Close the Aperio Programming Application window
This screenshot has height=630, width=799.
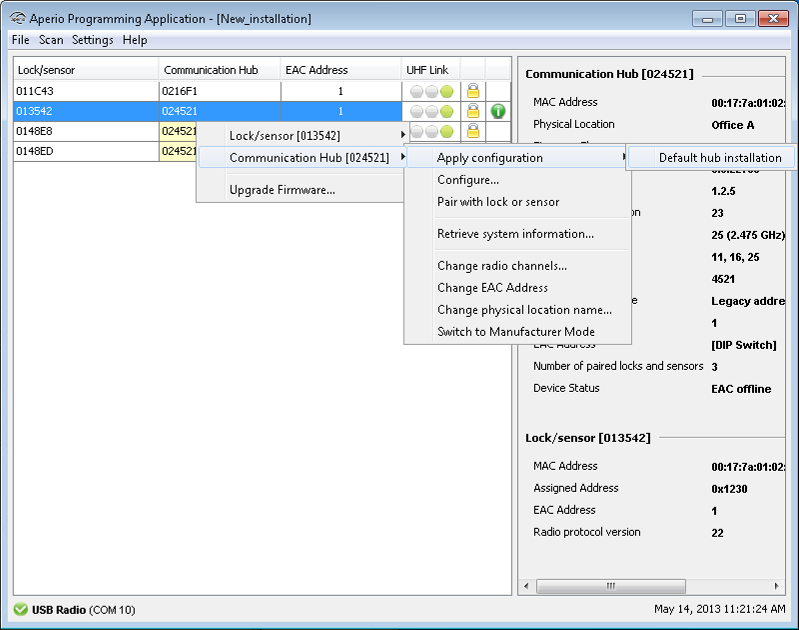point(773,19)
